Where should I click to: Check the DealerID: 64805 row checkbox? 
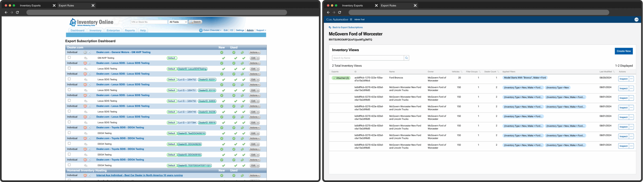tap(69, 100)
